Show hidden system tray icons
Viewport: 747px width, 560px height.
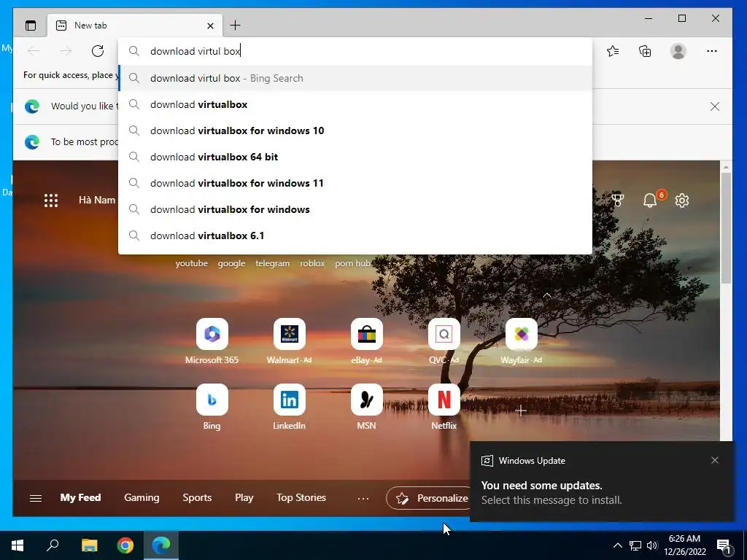click(x=617, y=545)
